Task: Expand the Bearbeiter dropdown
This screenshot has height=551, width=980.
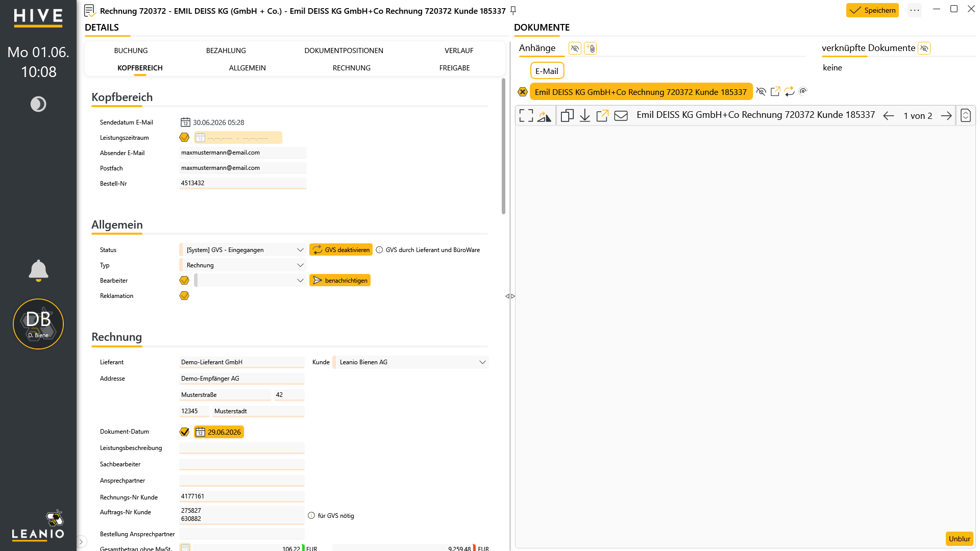Action: 250,280
